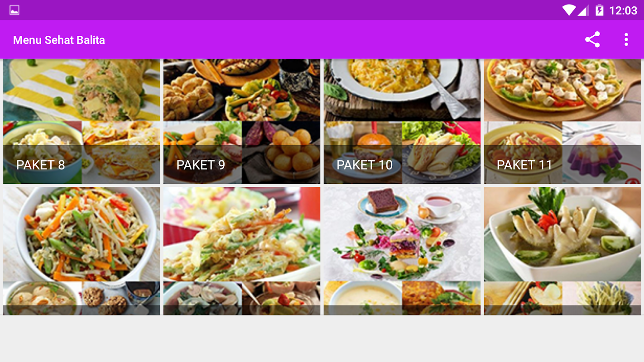644x362 pixels.
Task: Open the PAKET 8 menu card
Action: click(82, 121)
